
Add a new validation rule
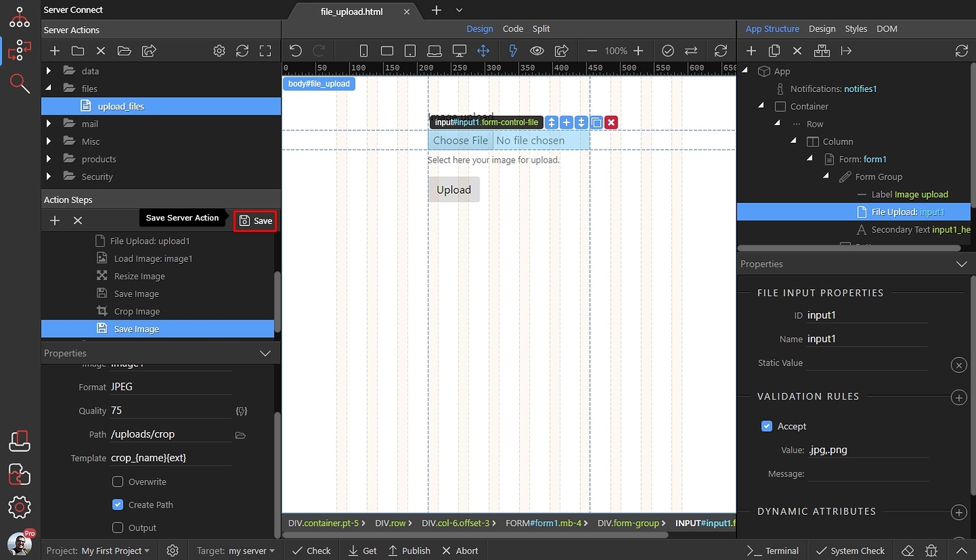click(x=958, y=397)
